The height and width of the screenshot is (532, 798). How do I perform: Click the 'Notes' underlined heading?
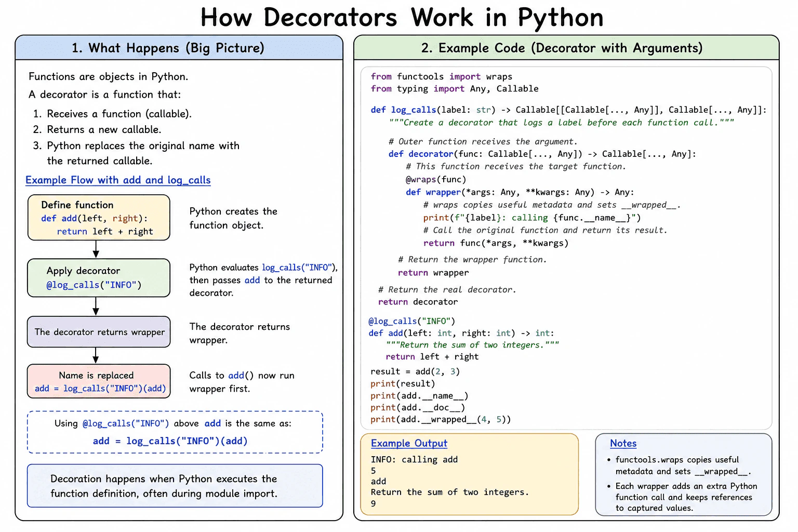click(x=623, y=444)
